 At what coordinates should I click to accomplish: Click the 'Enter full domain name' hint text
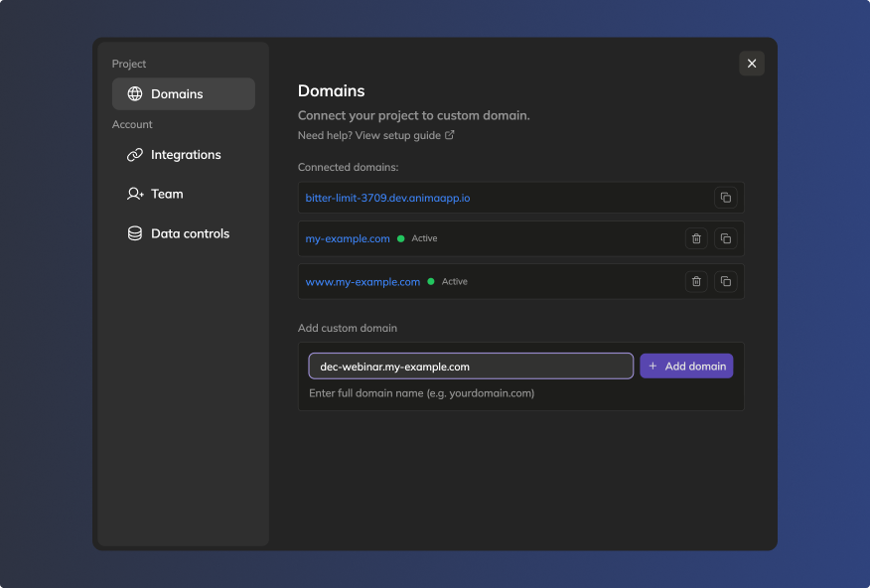tap(422, 393)
